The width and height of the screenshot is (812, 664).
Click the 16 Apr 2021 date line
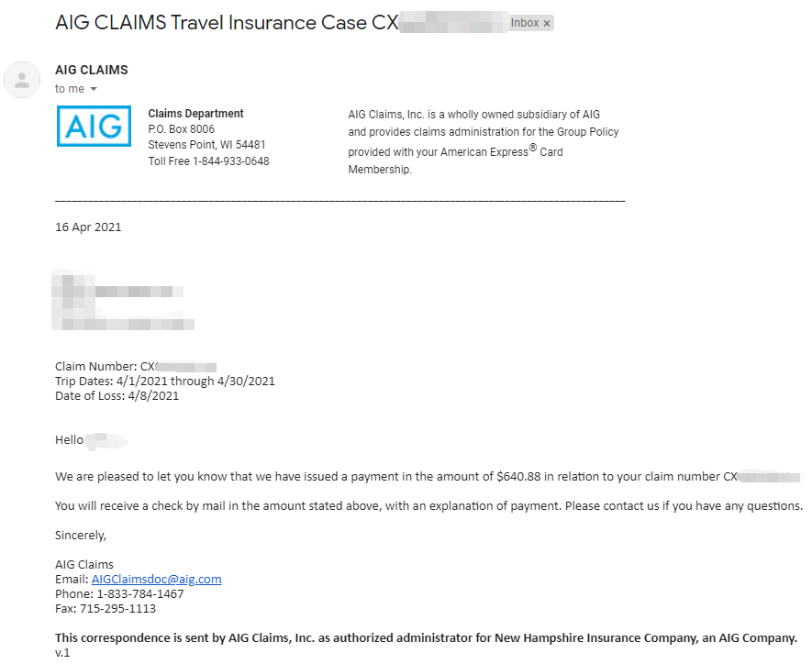click(88, 227)
